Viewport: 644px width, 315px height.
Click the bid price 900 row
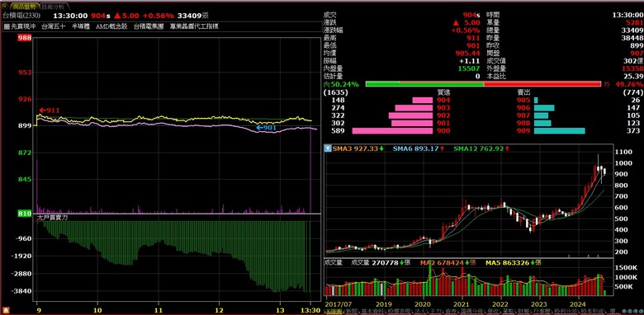click(x=443, y=131)
